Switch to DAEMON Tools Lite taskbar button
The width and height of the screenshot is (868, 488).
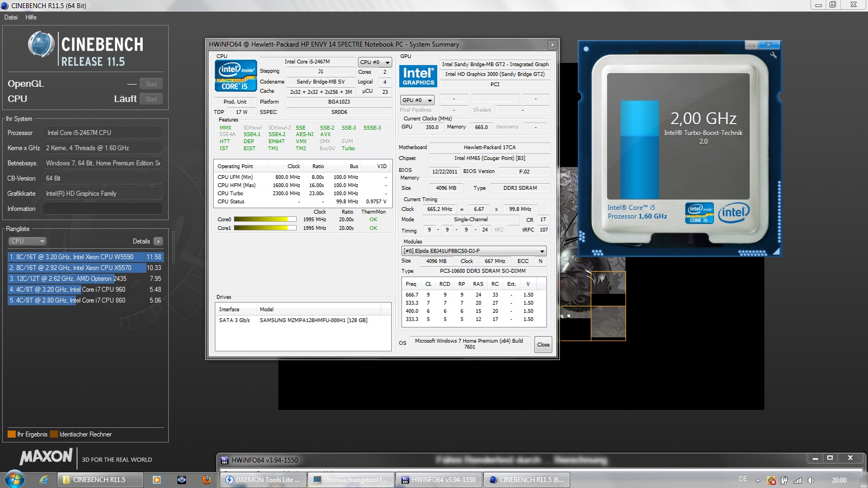tap(264, 480)
